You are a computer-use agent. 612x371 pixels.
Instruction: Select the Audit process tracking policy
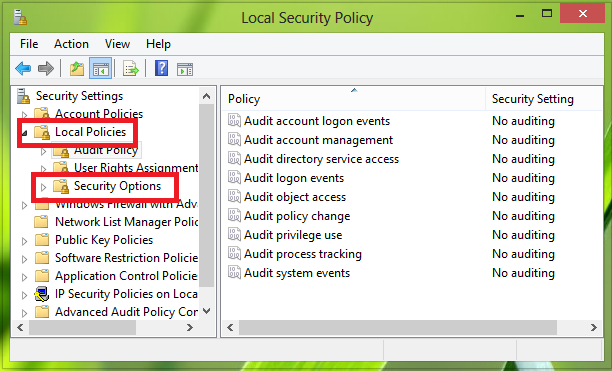tap(303, 254)
